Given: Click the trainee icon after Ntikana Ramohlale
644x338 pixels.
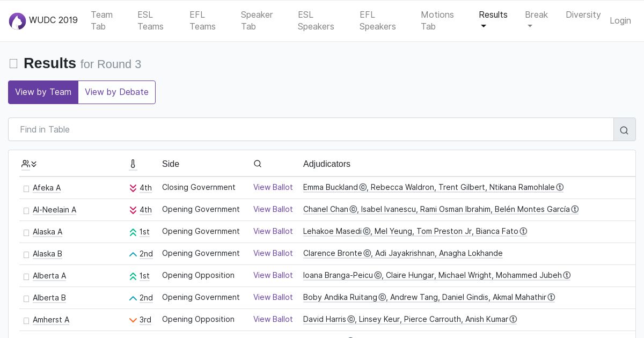Looking at the screenshot, I should tap(560, 187).
